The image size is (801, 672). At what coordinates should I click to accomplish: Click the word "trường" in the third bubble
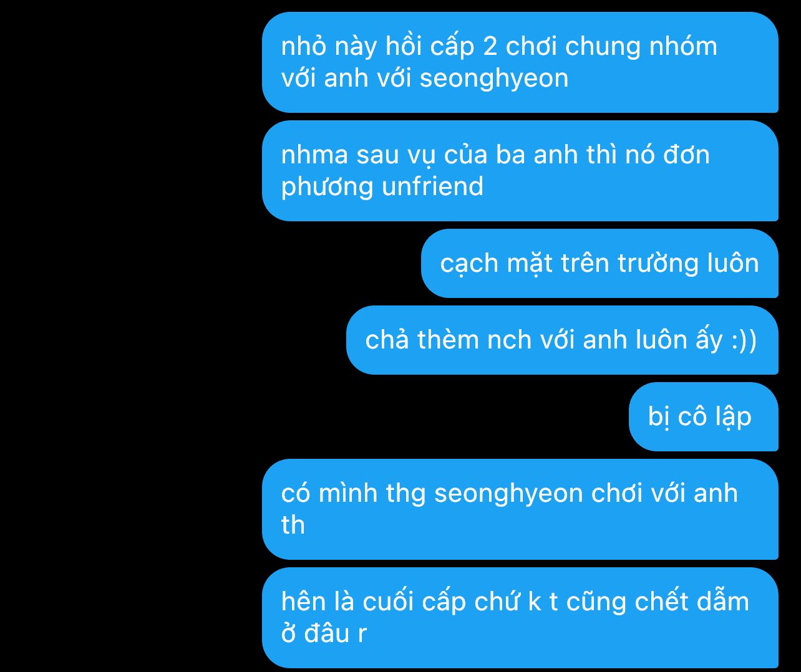click(x=658, y=264)
